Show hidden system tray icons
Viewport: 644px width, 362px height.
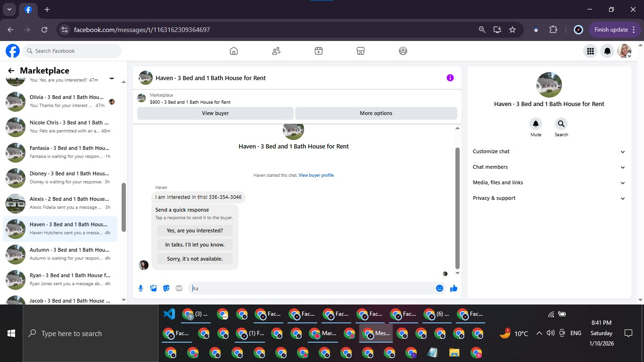tap(539, 333)
